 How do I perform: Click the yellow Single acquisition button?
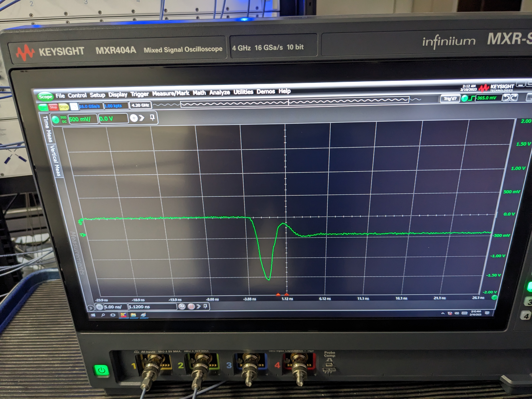(64, 107)
